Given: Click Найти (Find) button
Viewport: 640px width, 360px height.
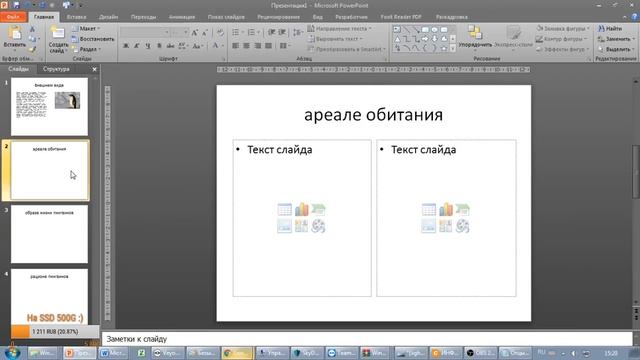Looking at the screenshot, I should click(611, 29).
